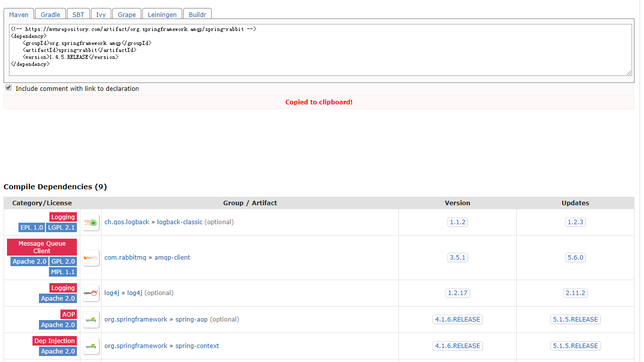The height and width of the screenshot is (362, 644).
Task: Click the Log4j project icon
Action: 91,293
